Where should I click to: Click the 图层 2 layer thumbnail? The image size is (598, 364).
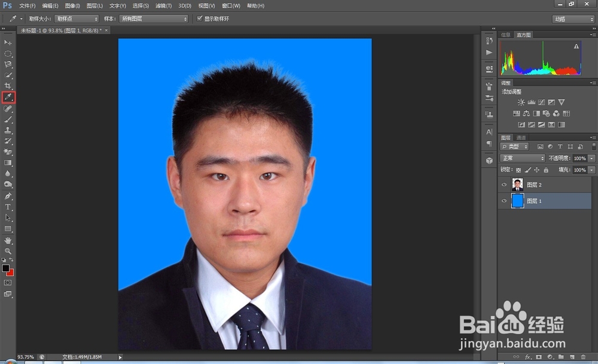coord(517,184)
